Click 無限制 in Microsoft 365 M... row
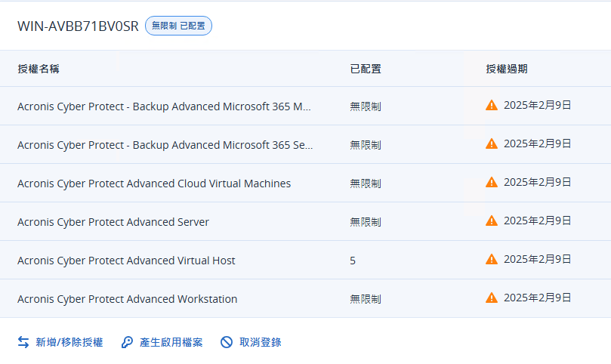 (366, 106)
